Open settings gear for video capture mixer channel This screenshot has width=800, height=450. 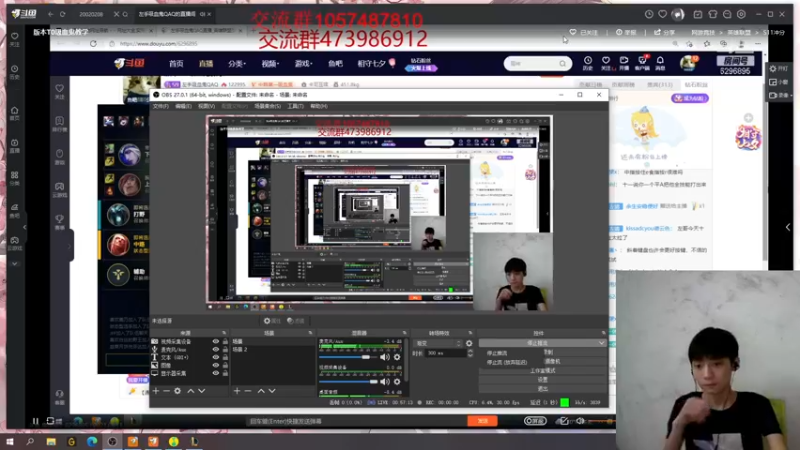[397, 382]
